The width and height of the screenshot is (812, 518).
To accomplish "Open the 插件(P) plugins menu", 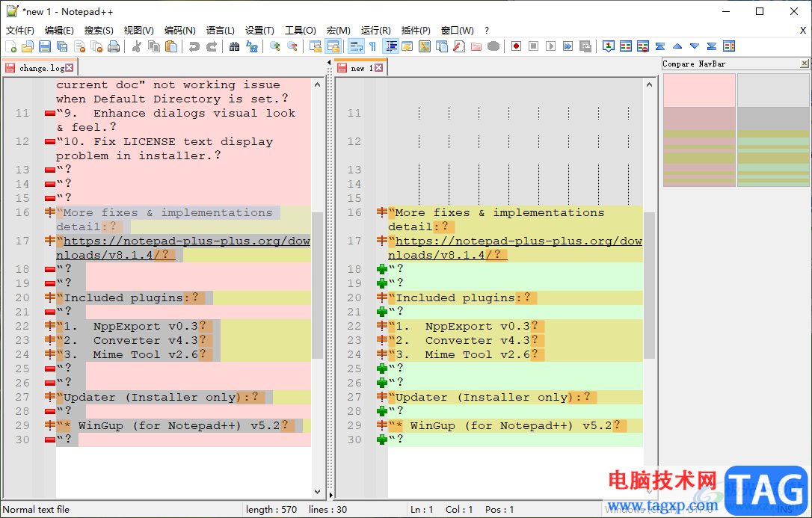I will [416, 31].
